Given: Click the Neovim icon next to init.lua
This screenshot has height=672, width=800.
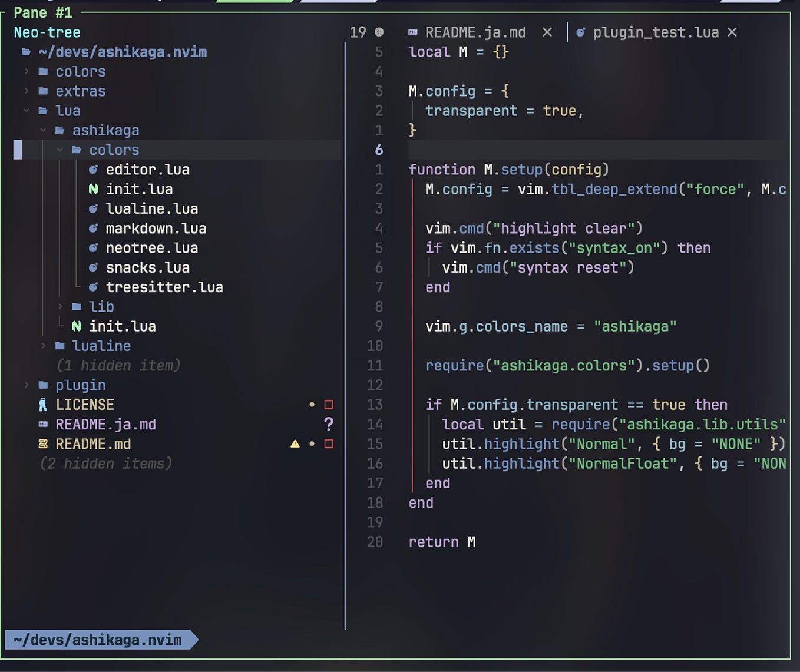Looking at the screenshot, I should (94, 189).
